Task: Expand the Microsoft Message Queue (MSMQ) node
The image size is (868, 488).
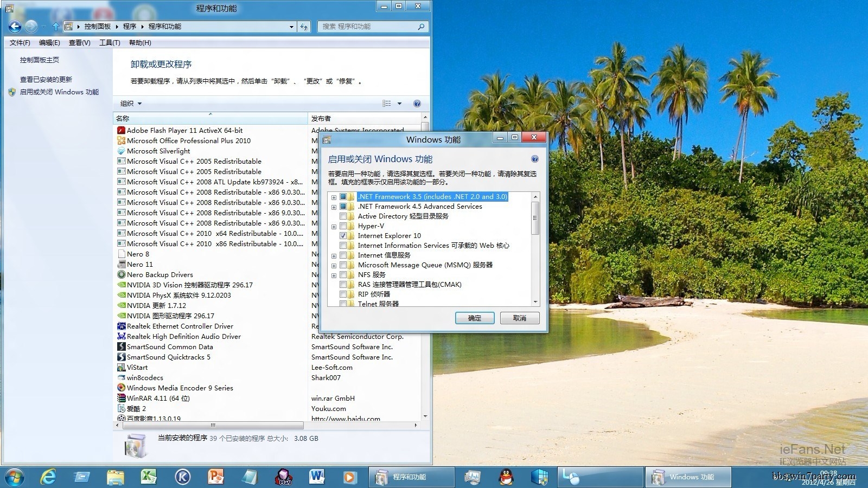Action: coord(334,266)
